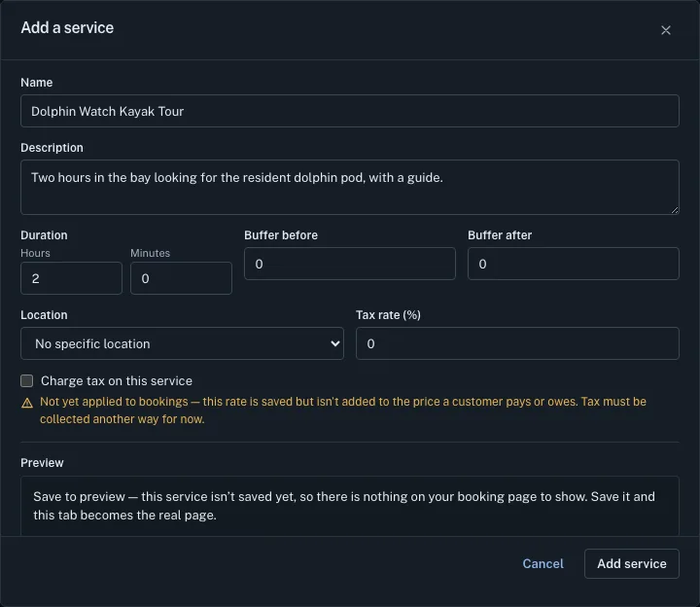This screenshot has height=607, width=700.
Task: Click the Duration label
Action: coord(44,235)
